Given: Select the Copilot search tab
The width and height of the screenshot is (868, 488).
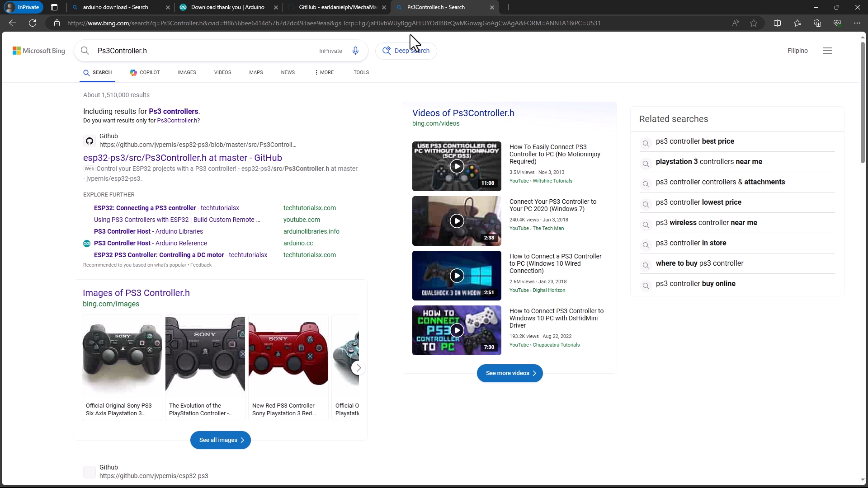Looking at the screenshot, I should (145, 72).
